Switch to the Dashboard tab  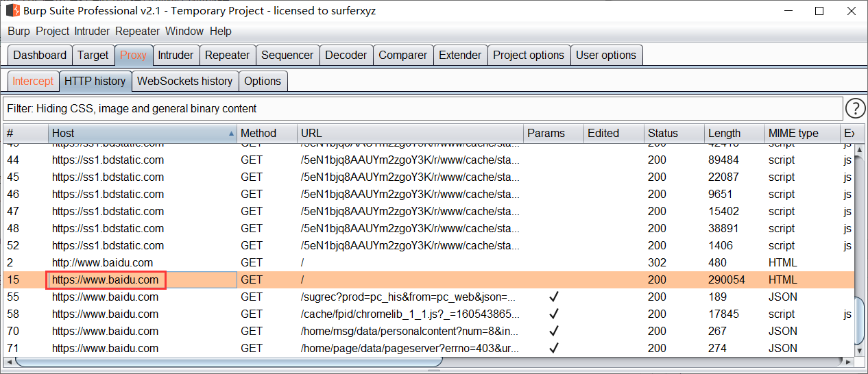[x=40, y=55]
